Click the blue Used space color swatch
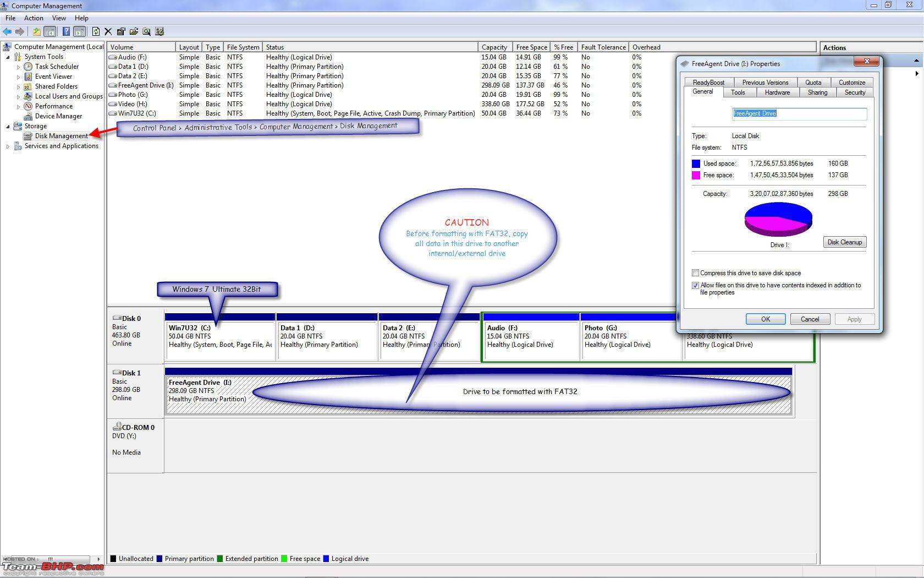924x578 pixels. point(696,163)
